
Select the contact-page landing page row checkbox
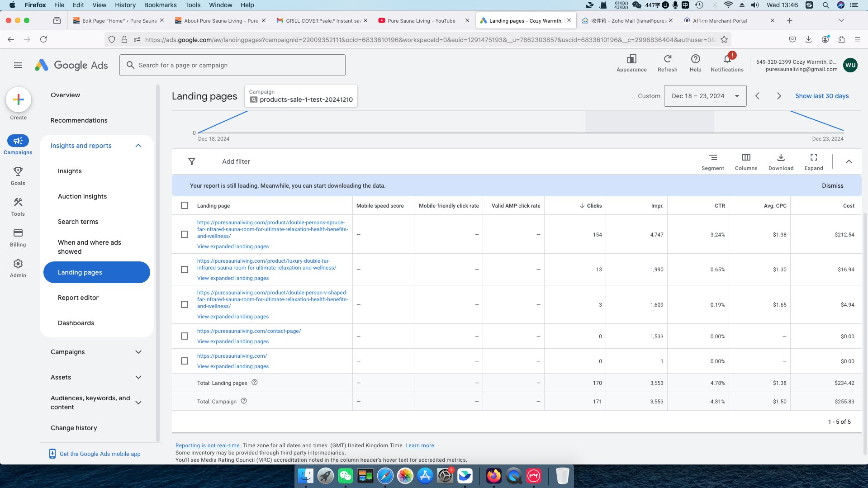tap(185, 336)
